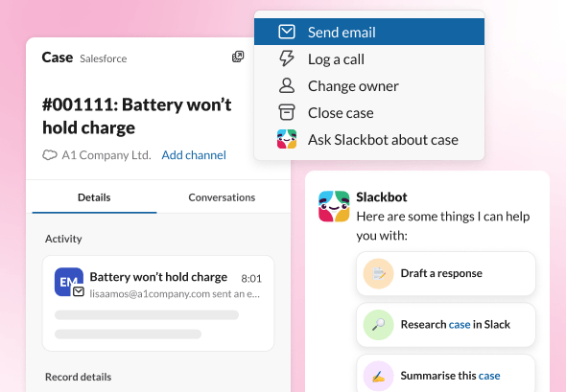Click the Draft a response suggestion
566x392 pixels.
446,274
